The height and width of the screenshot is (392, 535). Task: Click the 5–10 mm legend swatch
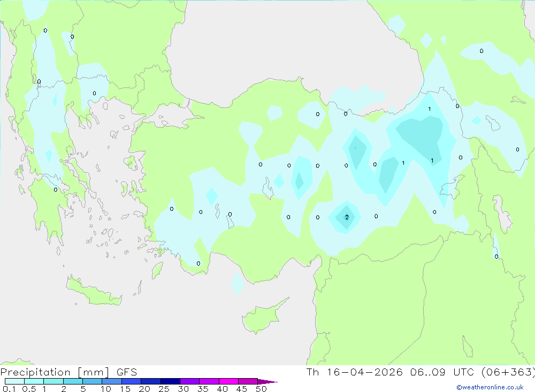92,381
